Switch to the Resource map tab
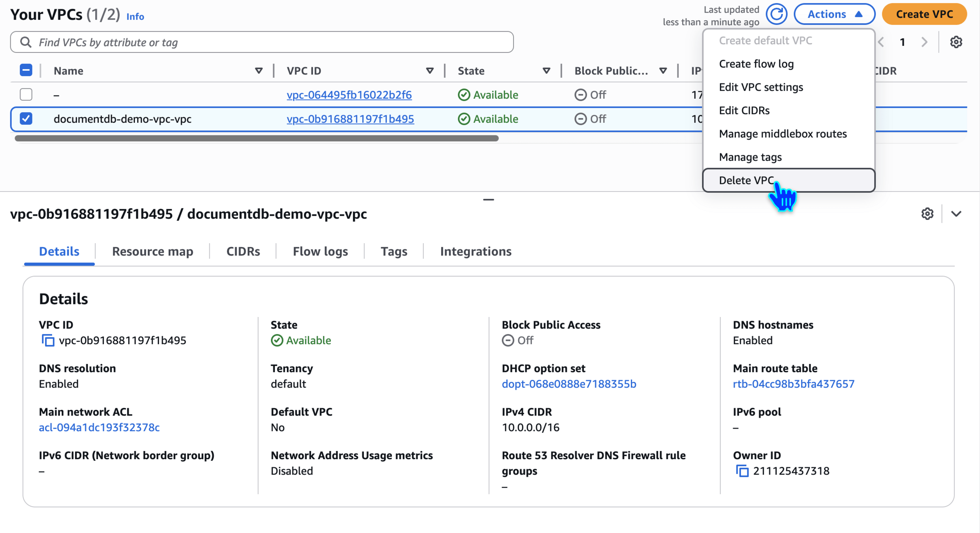The height and width of the screenshot is (533, 980). click(x=152, y=251)
